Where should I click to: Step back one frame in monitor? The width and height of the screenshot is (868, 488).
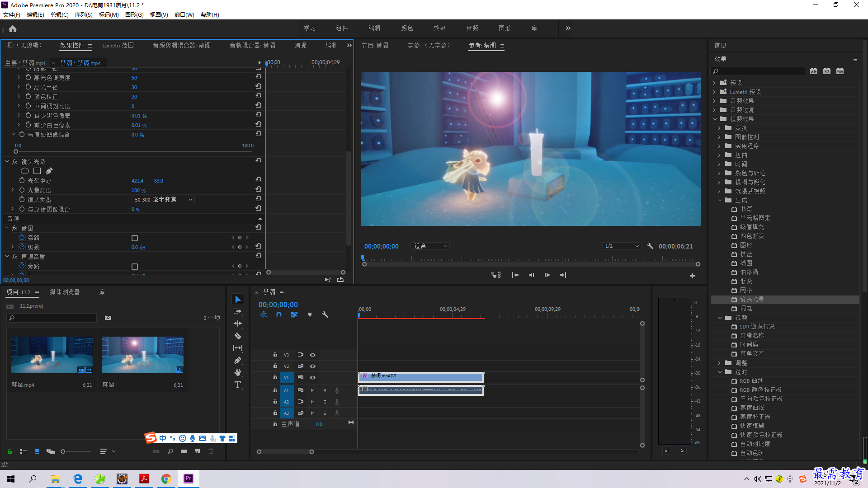point(531,275)
